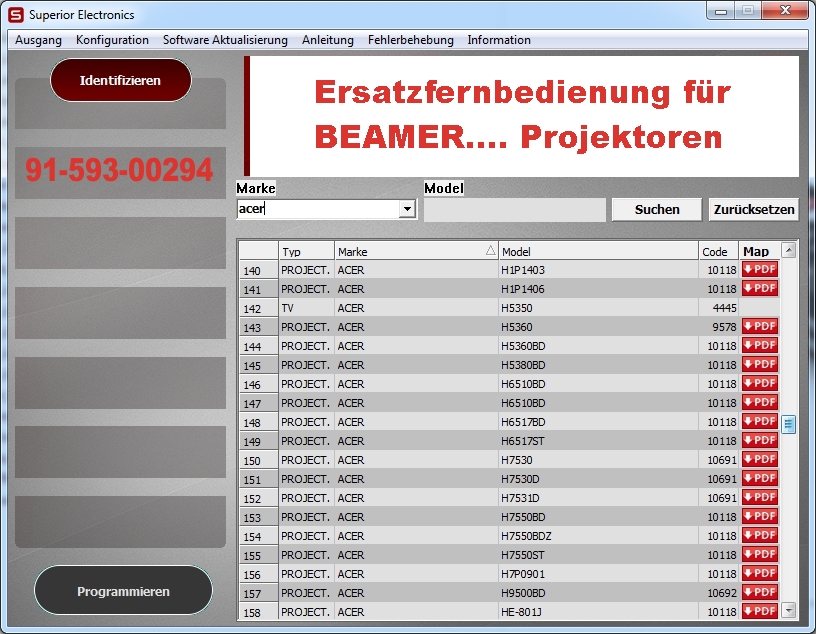Screen dimensions: 816x634
Task: Open PDF map for H9500BD
Action: [x=759, y=593]
